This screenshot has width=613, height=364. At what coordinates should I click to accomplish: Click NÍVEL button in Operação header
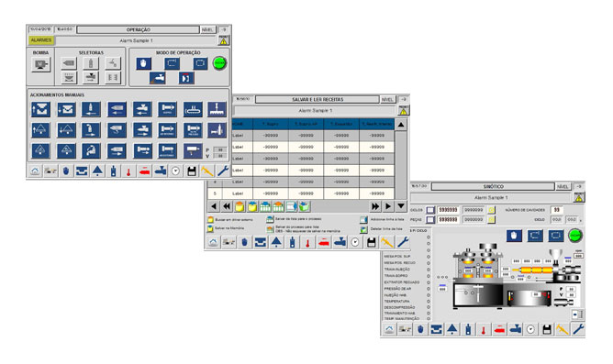coord(207,29)
